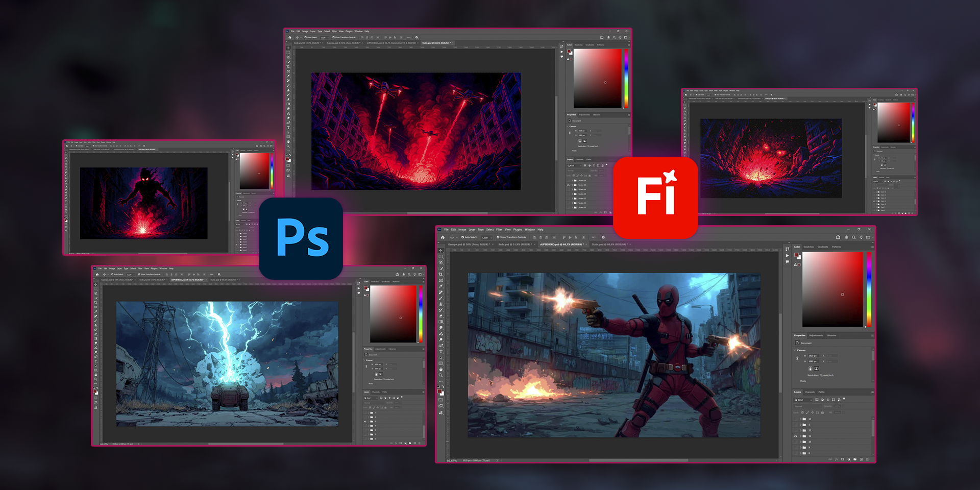This screenshot has height=490, width=980.
Task: Click the Home icon in the Deadpool window
Action: 443,237
